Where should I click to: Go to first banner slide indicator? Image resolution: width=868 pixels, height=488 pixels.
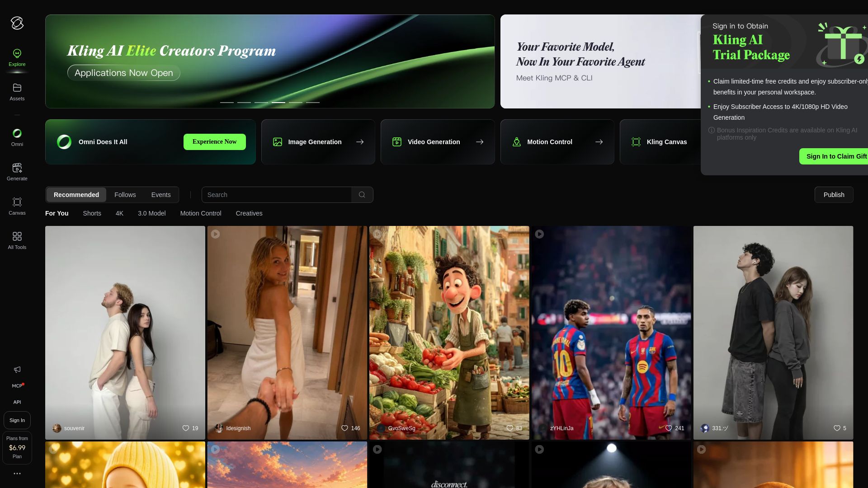[227, 103]
